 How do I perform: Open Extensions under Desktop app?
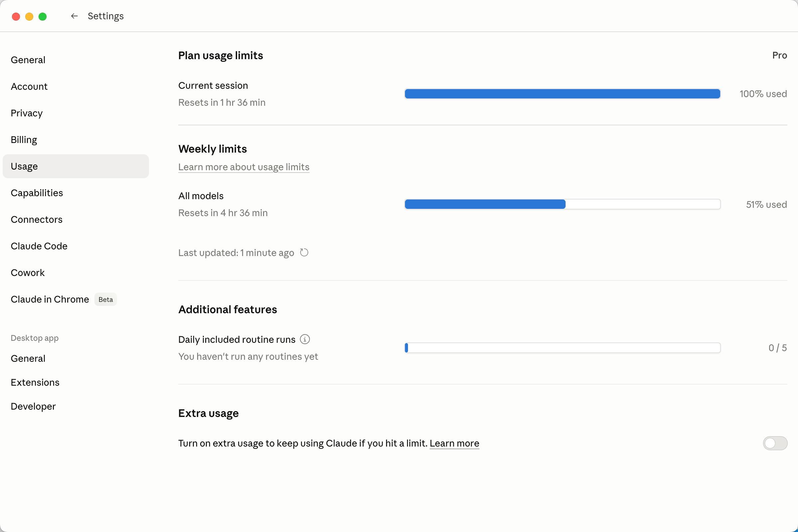coord(35,382)
